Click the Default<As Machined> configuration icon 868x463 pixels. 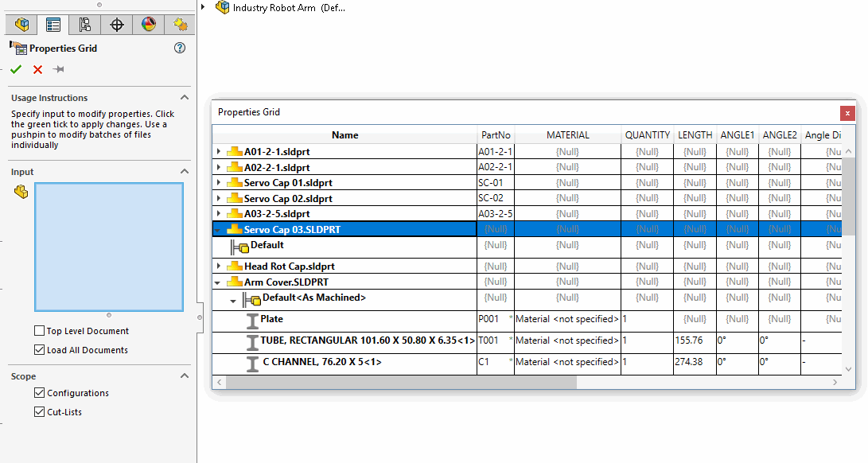(x=252, y=300)
